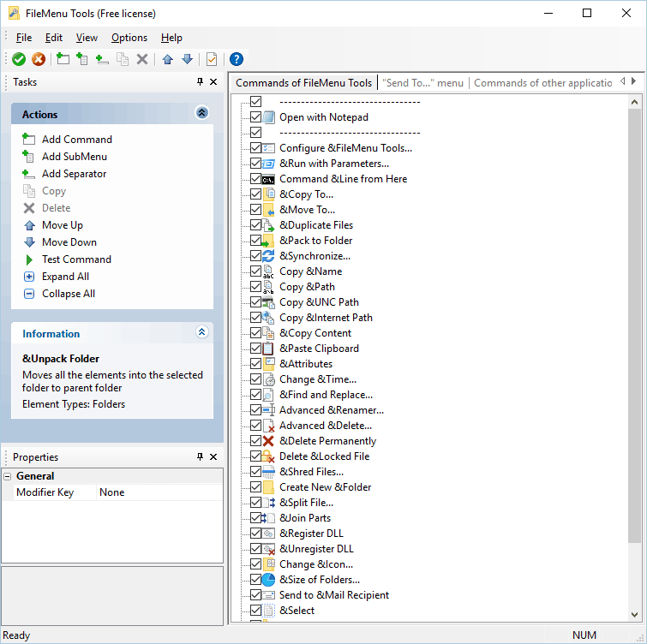
Task: Click the scrollbar up arrow
Action: point(634,102)
